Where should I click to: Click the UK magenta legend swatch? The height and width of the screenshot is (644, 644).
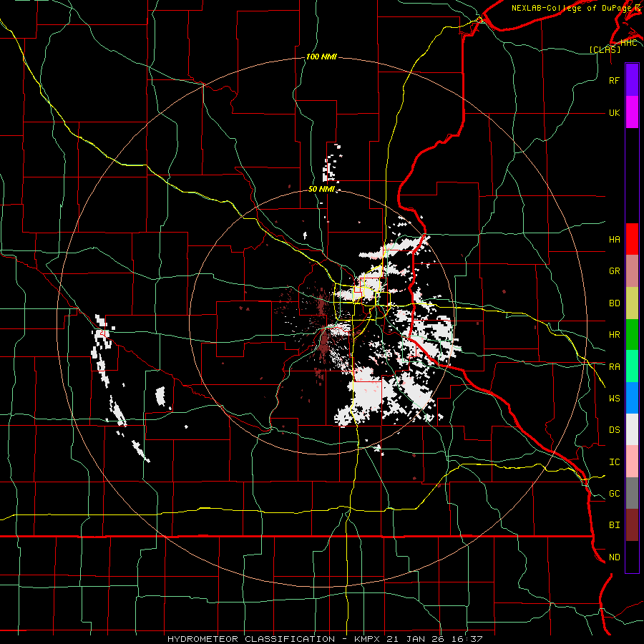pyautogui.click(x=632, y=112)
